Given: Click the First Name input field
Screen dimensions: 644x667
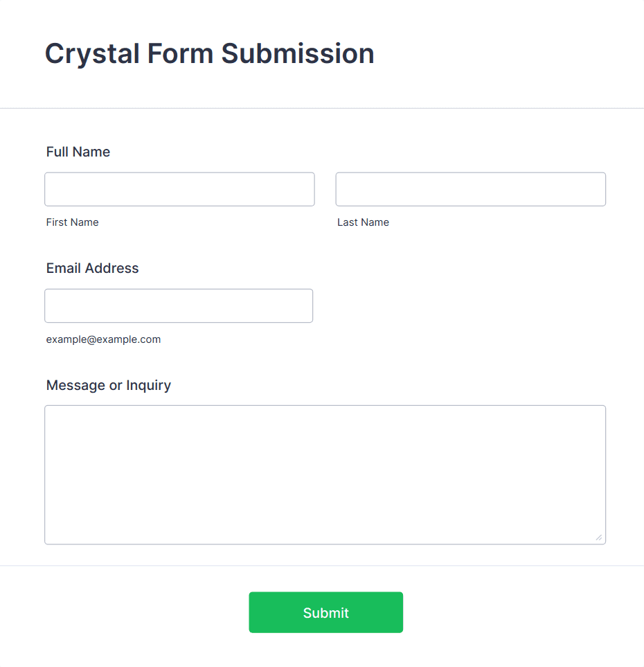Looking at the screenshot, I should point(179,189).
